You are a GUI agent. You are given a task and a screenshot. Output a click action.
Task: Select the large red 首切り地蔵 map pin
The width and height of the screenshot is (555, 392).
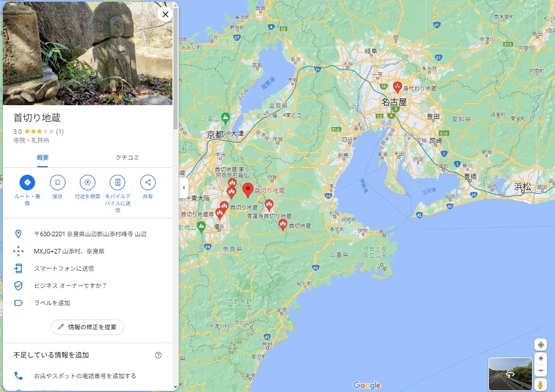coord(248,190)
